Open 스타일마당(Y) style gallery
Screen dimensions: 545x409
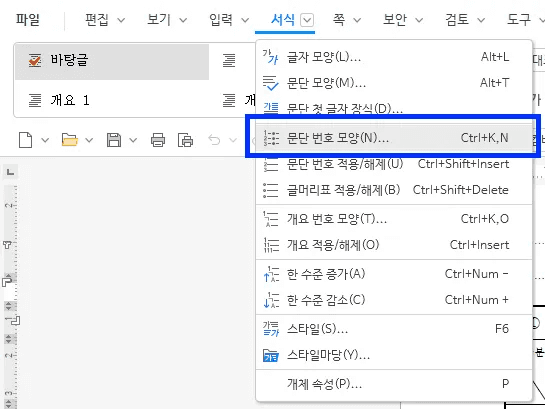tap(394, 355)
